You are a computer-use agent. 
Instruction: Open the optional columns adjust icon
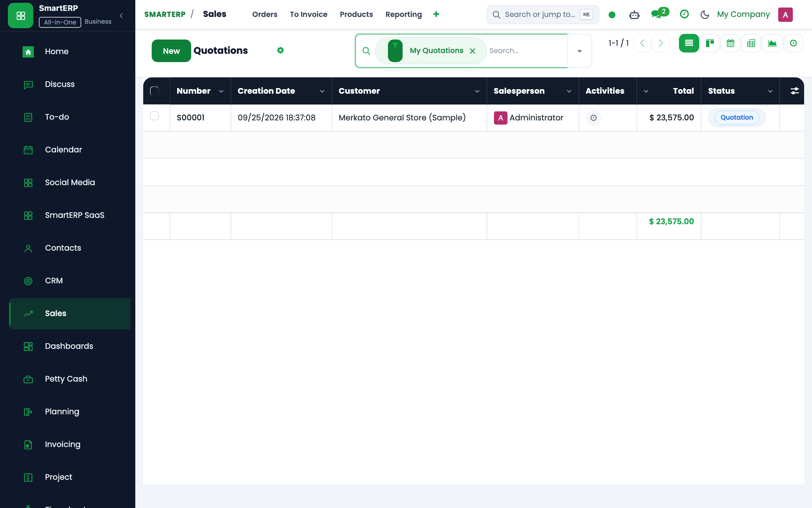794,91
